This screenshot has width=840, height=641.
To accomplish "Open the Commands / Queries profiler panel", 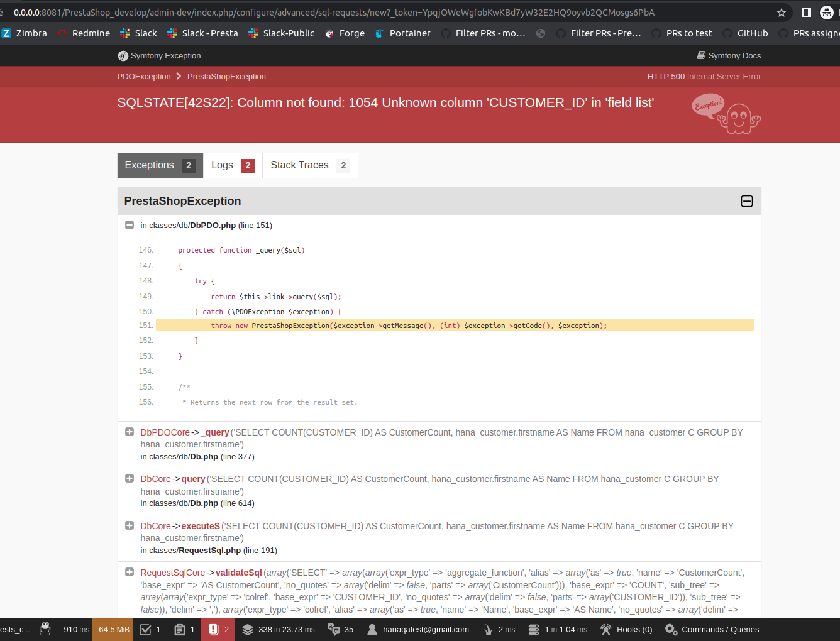I will point(712,629).
